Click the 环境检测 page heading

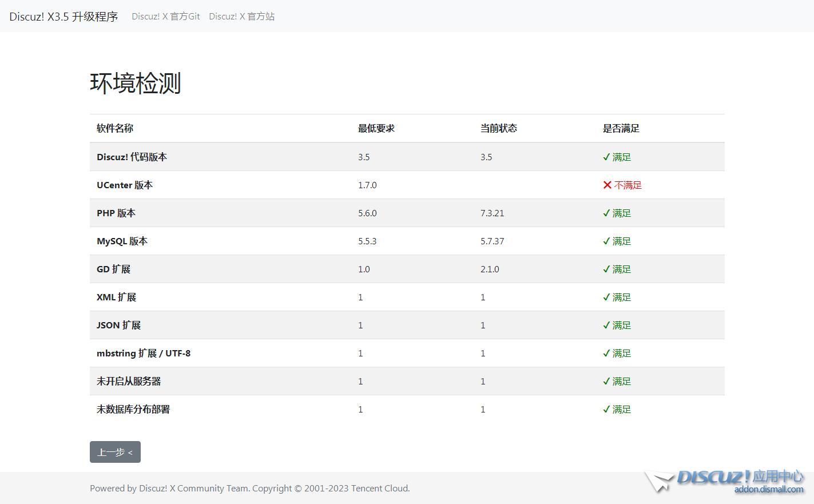[135, 84]
